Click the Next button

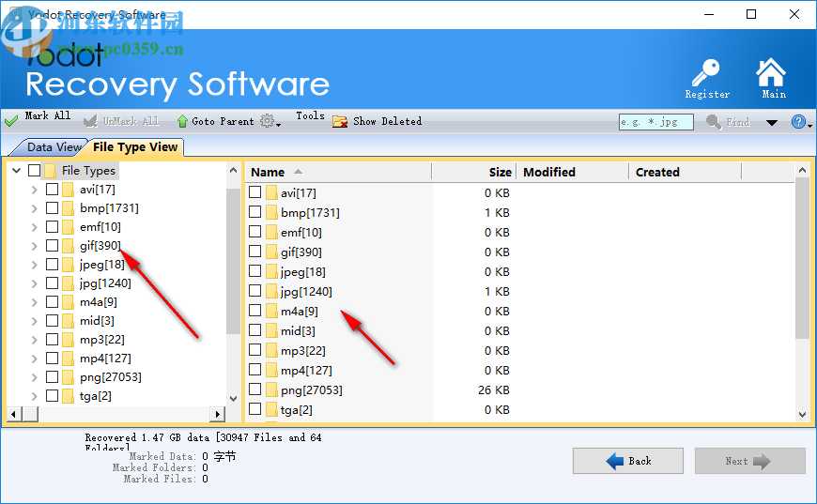click(x=749, y=461)
